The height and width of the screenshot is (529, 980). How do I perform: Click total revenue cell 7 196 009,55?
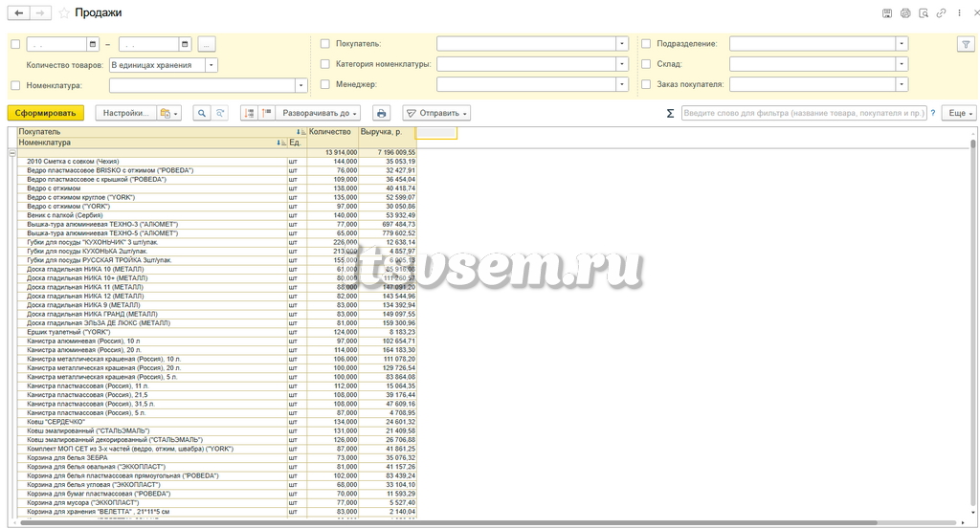(x=388, y=152)
